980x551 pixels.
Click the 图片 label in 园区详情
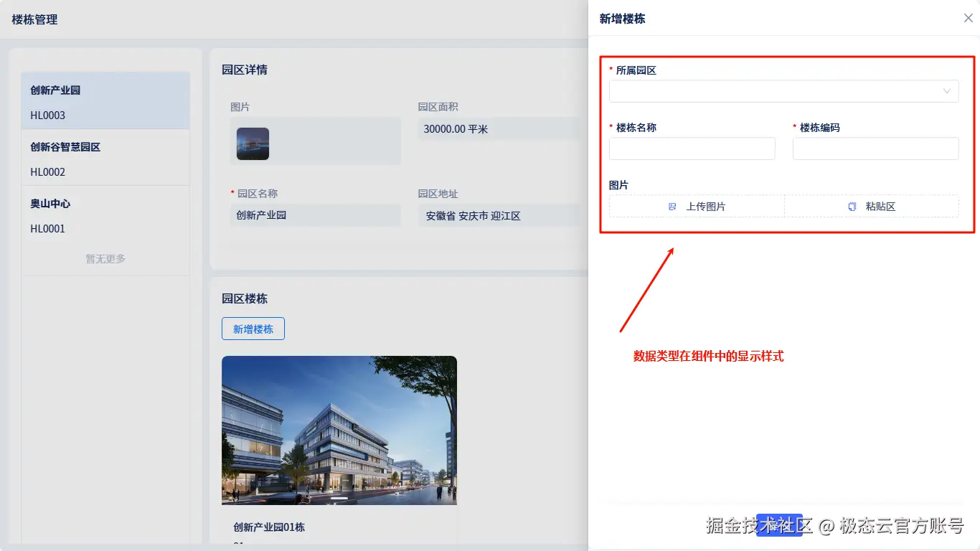240,107
